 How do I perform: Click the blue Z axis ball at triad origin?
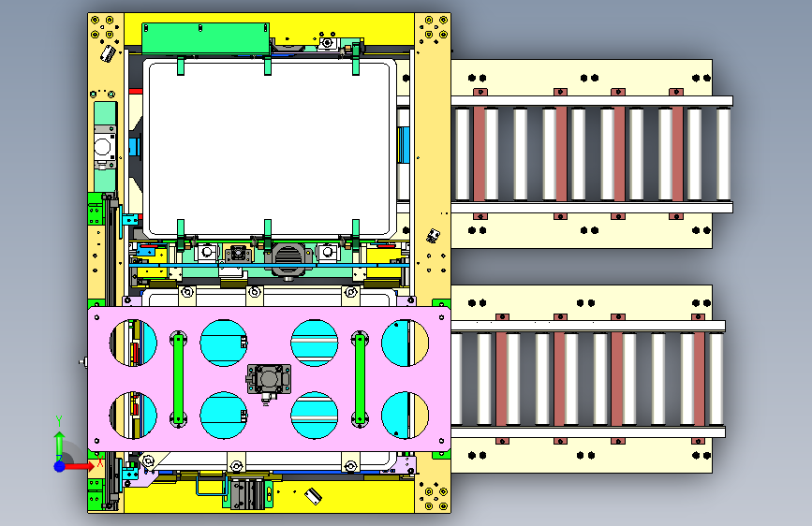tap(59, 466)
